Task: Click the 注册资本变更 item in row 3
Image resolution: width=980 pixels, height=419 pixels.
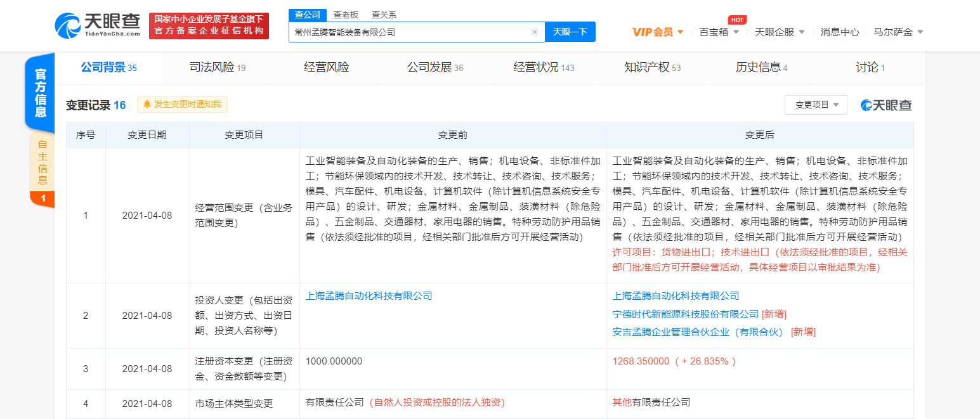Action: point(244,369)
